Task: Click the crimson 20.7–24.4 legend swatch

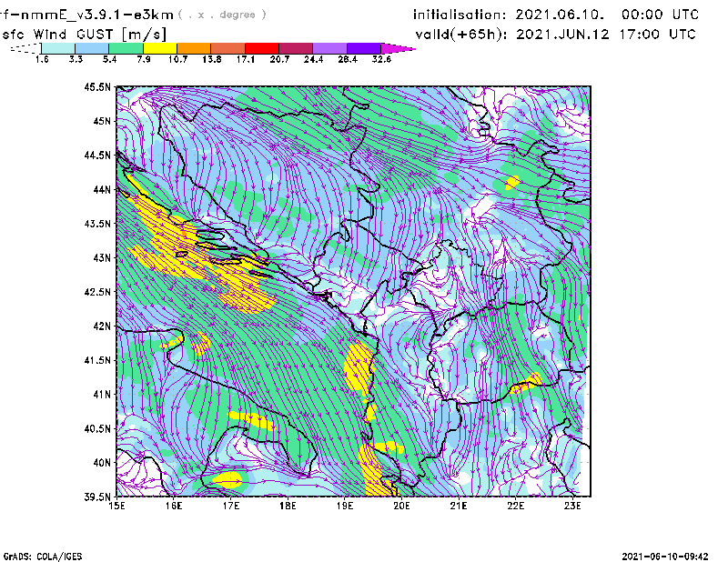Action: (296, 48)
